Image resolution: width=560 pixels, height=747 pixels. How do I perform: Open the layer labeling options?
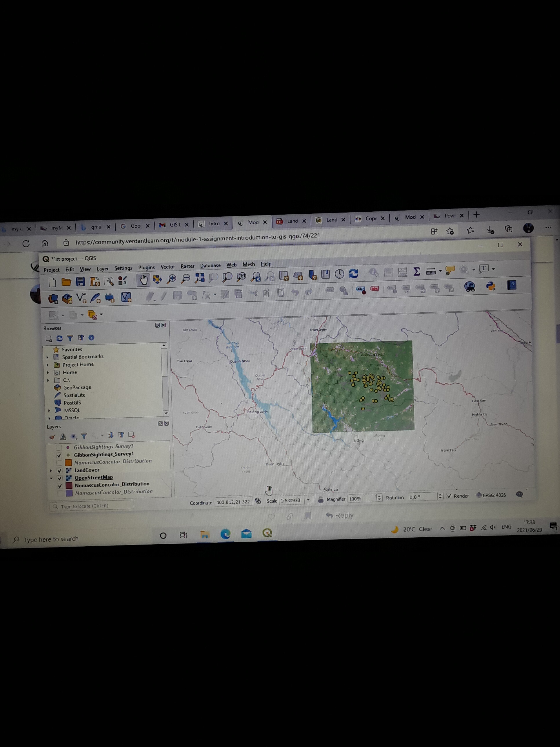361,289
